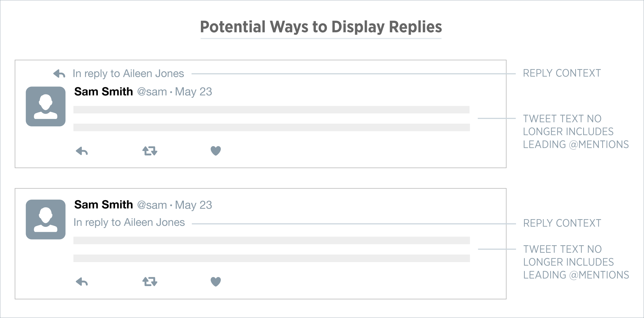Click the Sam Smith name in the second tweet
The image size is (644, 318).
pos(103,205)
